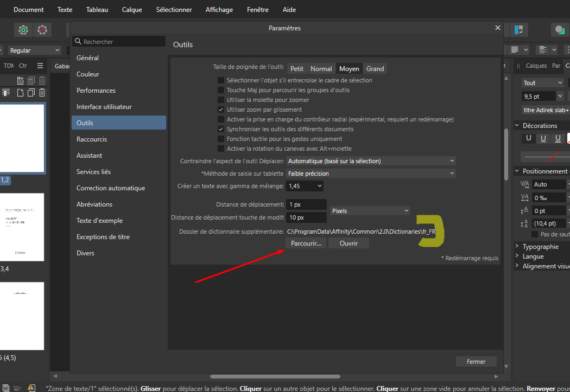
Task: Click the red-slash gear icon in toolbar
Action: click(42, 30)
